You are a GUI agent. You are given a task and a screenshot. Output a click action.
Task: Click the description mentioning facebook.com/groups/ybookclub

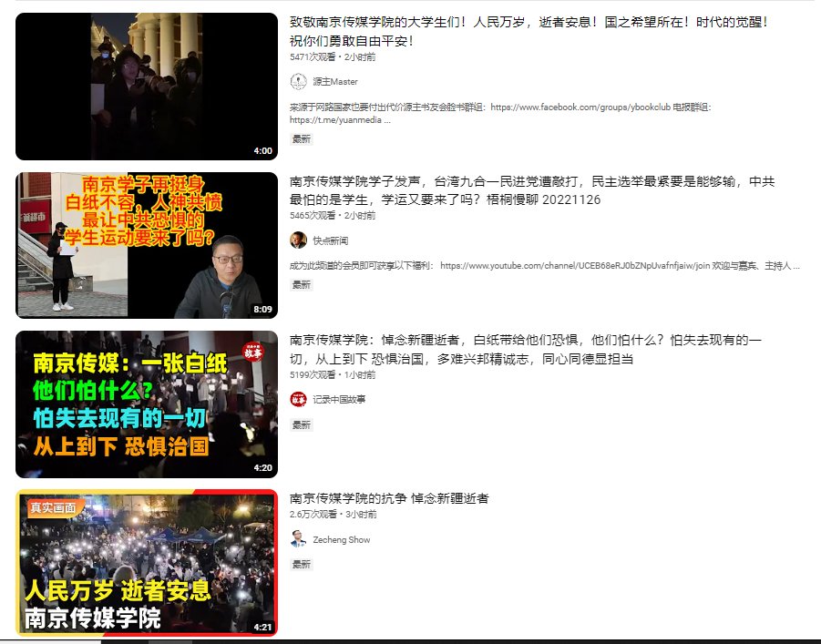[500, 114]
